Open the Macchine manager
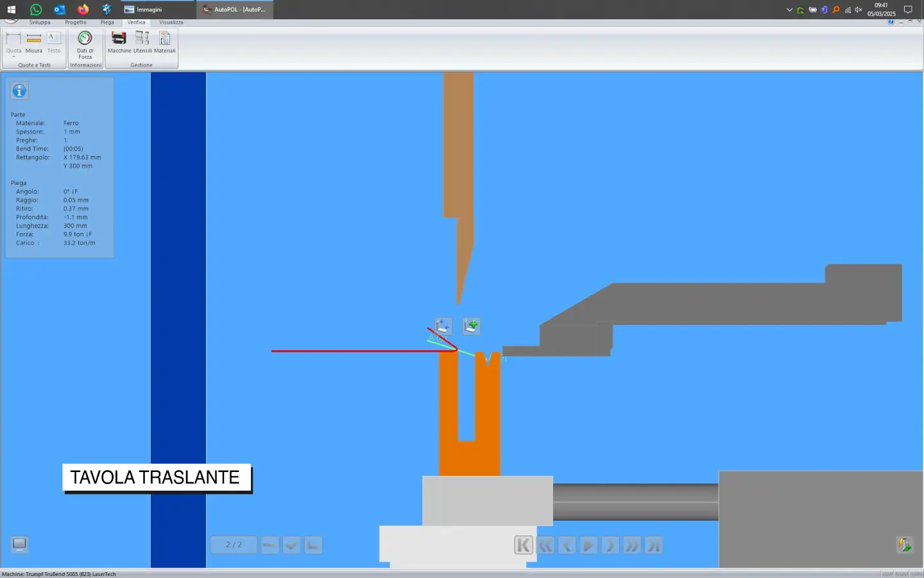 click(x=119, y=42)
